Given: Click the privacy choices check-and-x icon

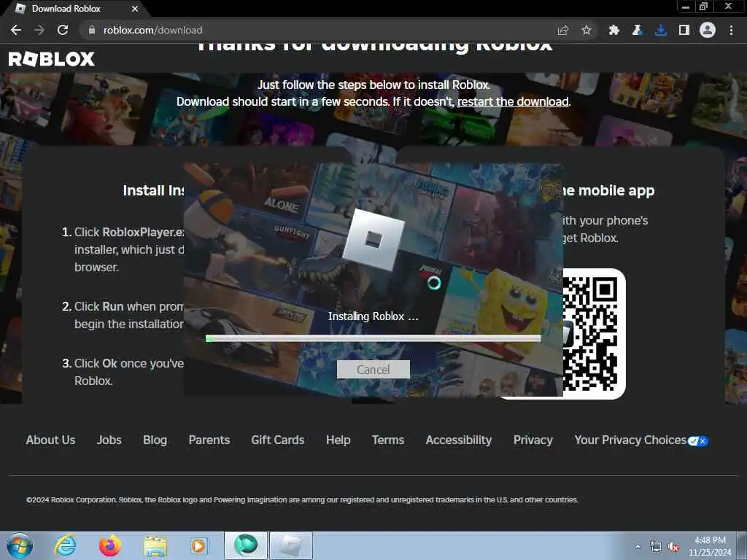Looking at the screenshot, I should (x=698, y=441).
